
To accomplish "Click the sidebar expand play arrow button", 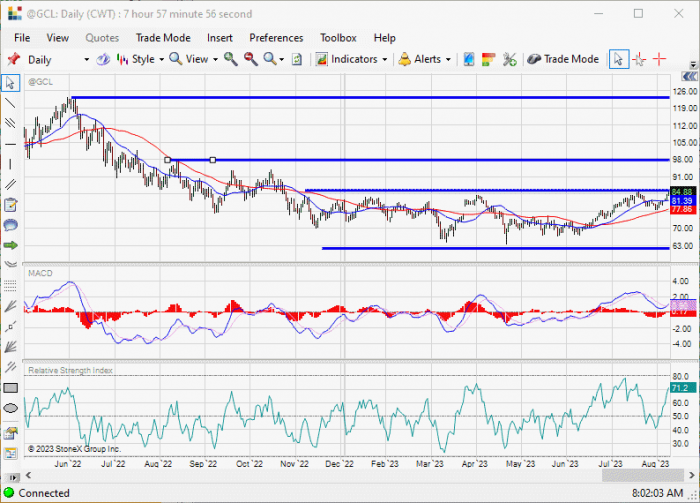I will [x=13, y=478].
